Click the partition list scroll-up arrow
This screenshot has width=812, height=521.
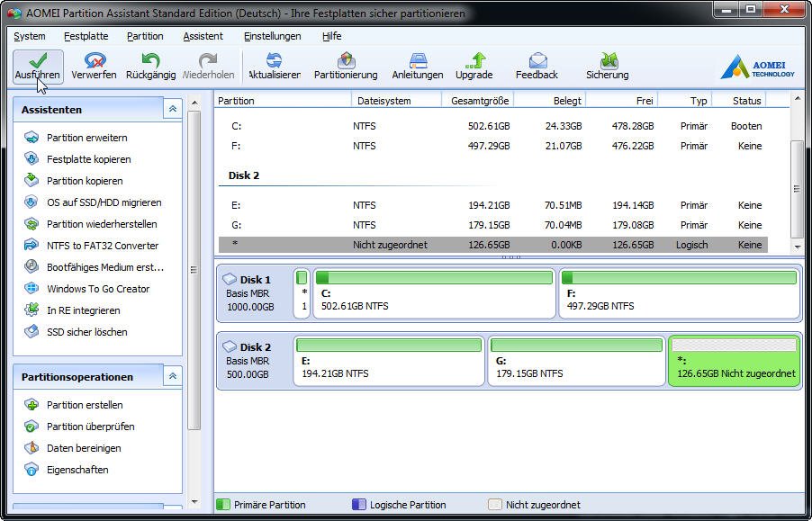pyautogui.click(x=797, y=98)
